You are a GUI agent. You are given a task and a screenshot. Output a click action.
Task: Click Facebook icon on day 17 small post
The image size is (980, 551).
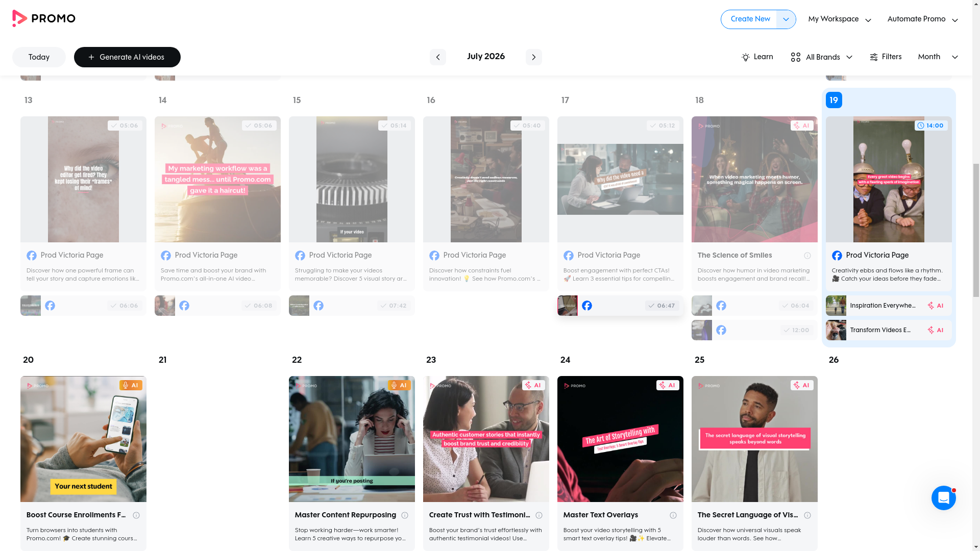coord(586,306)
